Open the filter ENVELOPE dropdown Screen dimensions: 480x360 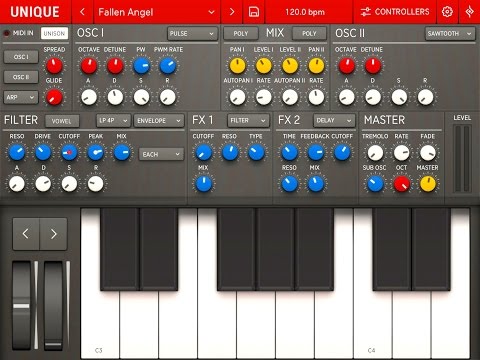click(x=159, y=120)
